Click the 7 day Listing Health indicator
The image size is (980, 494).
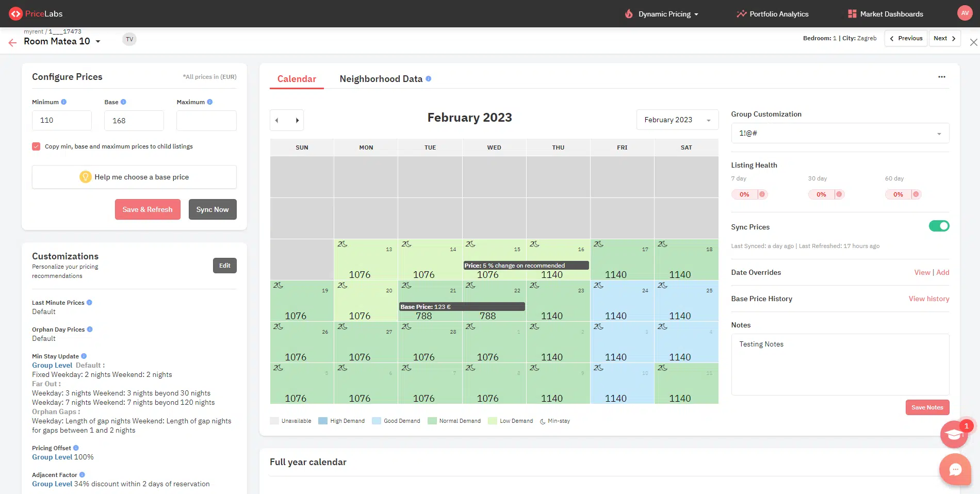point(749,194)
